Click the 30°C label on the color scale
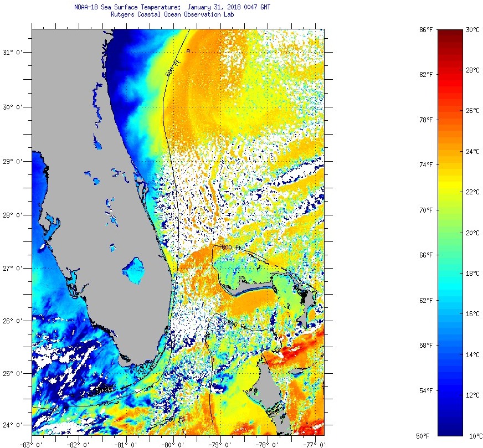 pyautogui.click(x=472, y=29)
